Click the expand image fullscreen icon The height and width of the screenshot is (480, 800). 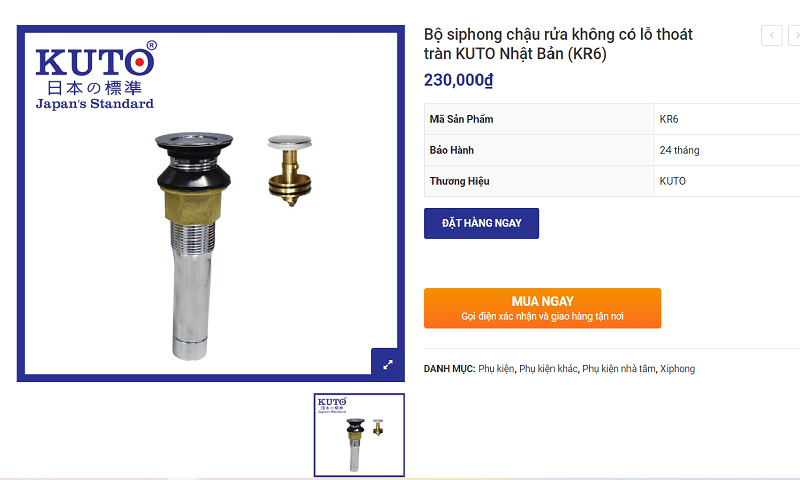(x=388, y=364)
